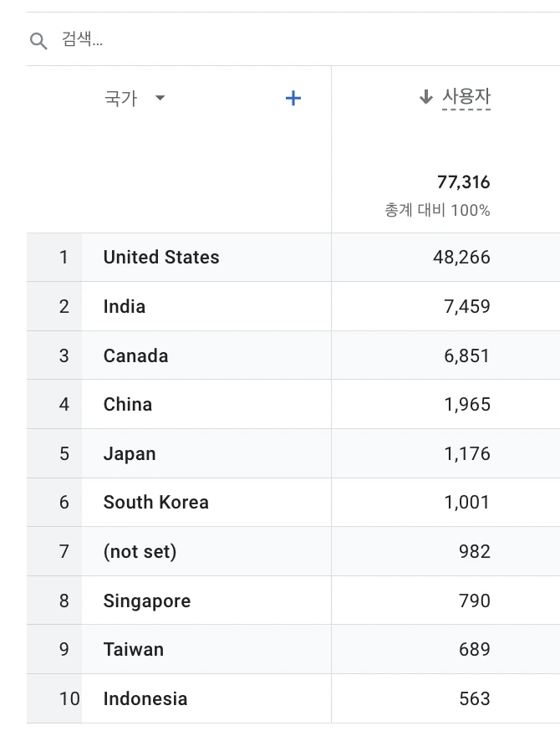This screenshot has height=731, width=560.
Task: Select the United States row
Action: click(x=161, y=258)
